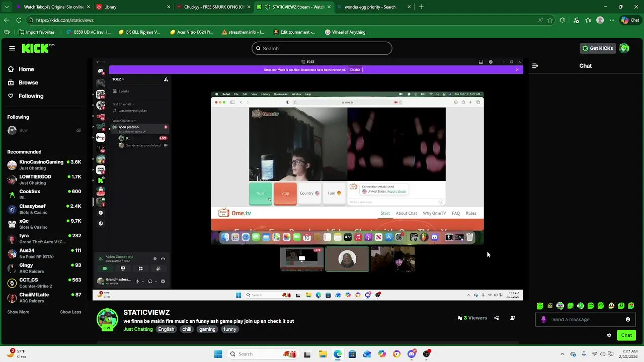Click the Kick logo
This screenshot has height=362, width=644.
point(38,48)
